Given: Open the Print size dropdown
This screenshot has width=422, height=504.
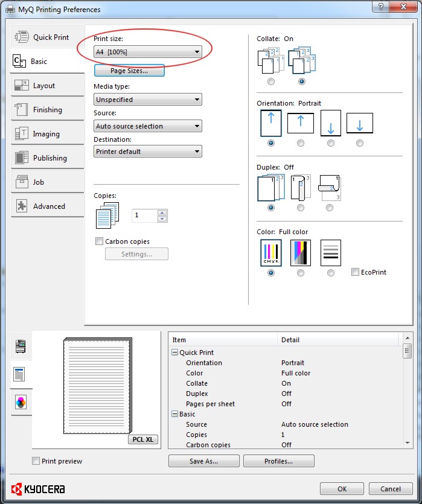Looking at the screenshot, I should click(148, 53).
